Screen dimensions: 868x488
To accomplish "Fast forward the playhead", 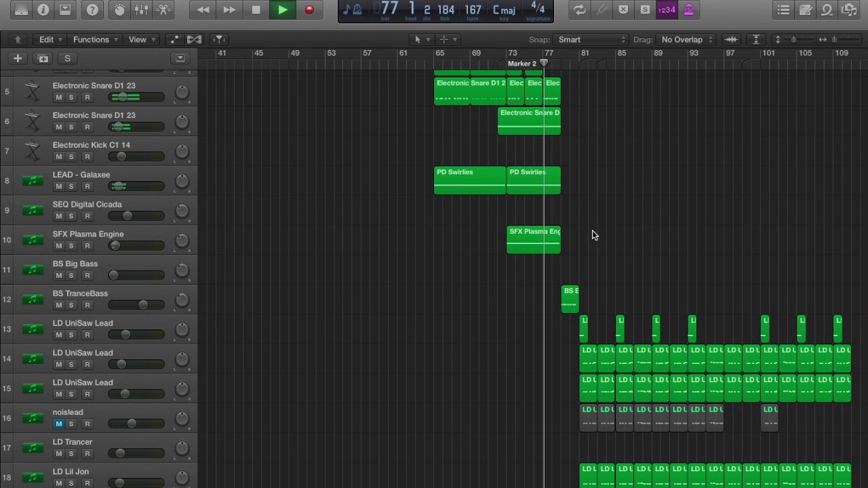I will pos(229,9).
